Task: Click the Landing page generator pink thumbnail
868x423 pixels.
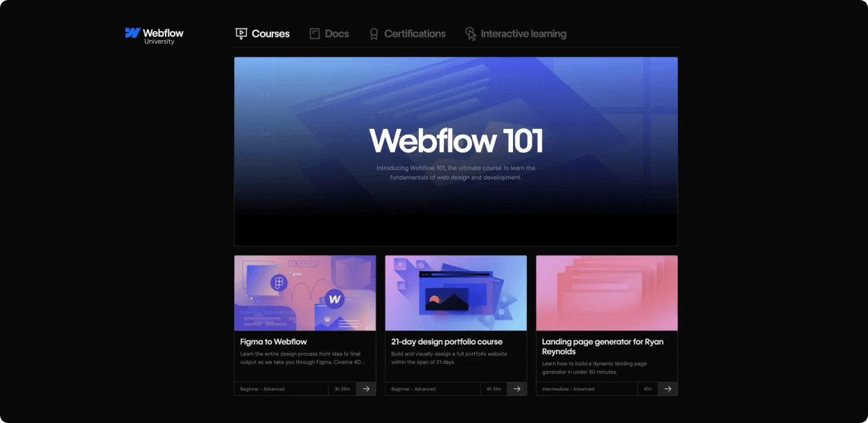Action: click(607, 293)
